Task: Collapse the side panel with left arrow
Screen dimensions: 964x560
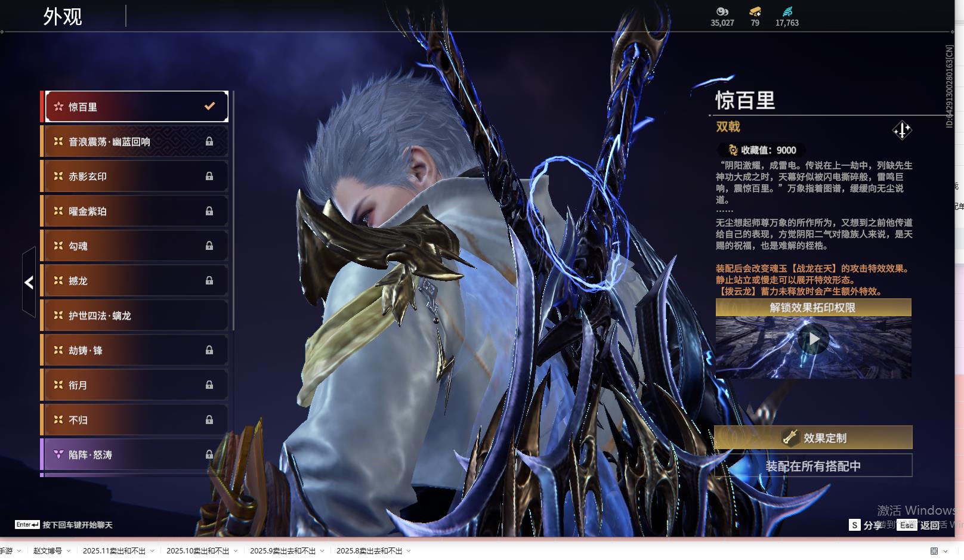Action: pos(29,282)
